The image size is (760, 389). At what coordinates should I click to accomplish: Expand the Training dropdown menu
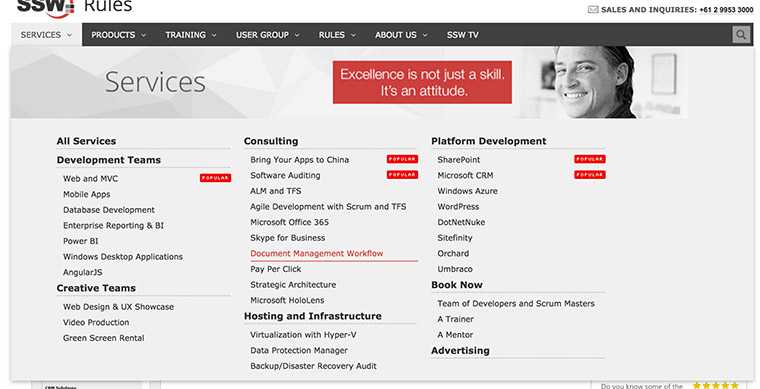pyautogui.click(x=191, y=35)
